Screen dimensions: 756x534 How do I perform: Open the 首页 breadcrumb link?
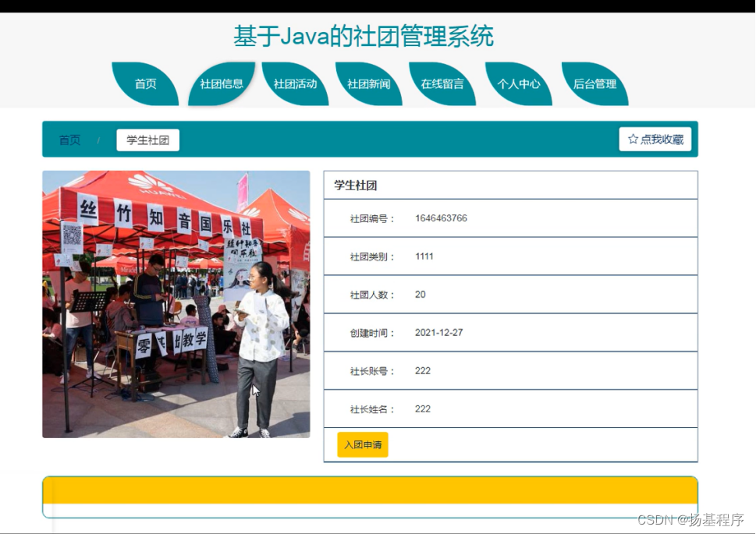point(69,139)
